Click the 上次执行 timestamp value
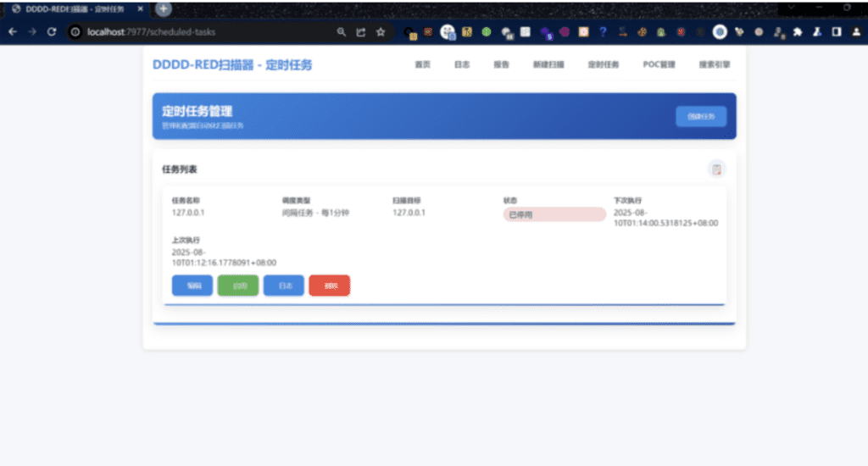 click(x=224, y=258)
